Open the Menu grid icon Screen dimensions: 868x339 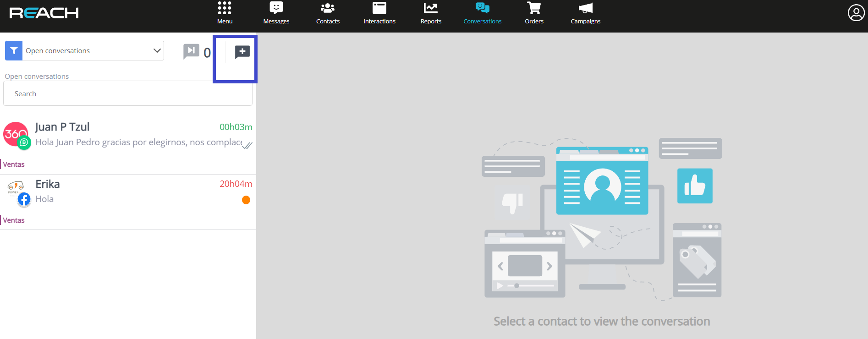pyautogui.click(x=225, y=13)
